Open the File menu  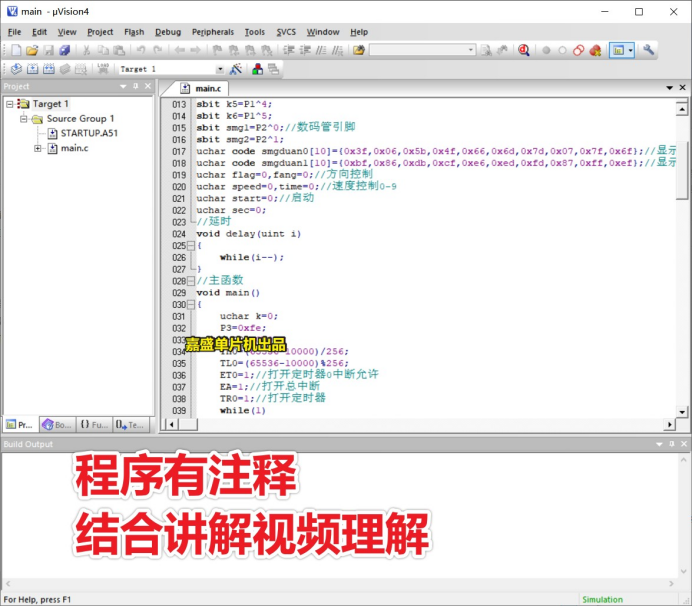(x=15, y=32)
